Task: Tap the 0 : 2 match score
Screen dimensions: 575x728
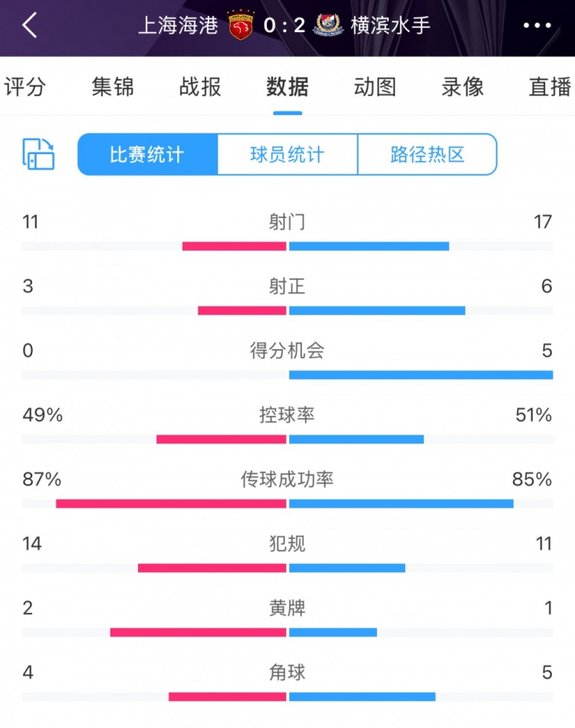Action: (284, 25)
